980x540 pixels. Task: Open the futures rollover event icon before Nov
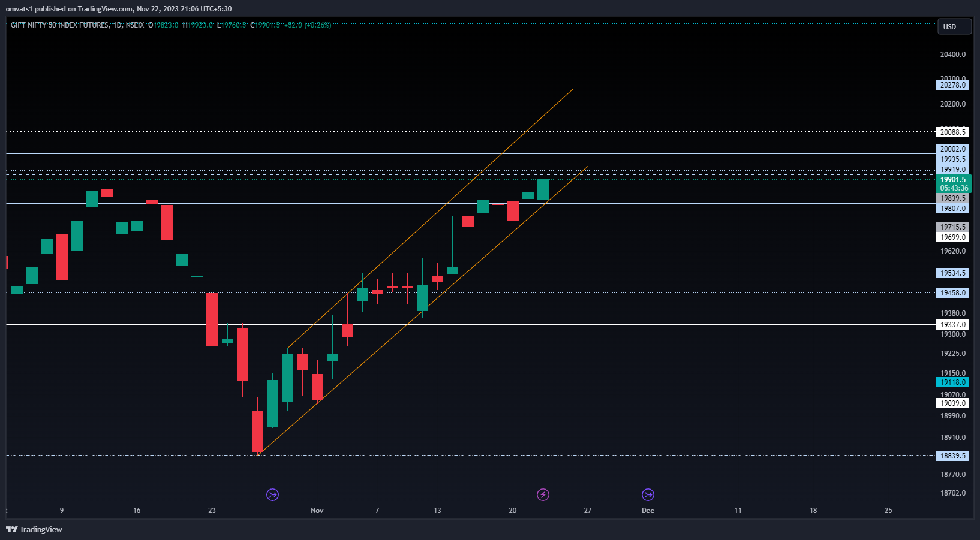[x=272, y=494]
